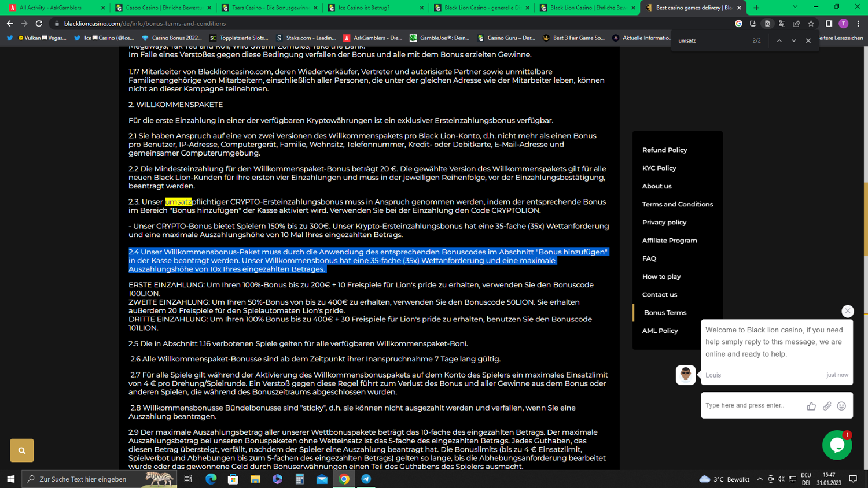
Task: Dismiss the Louis chat welcome popup
Action: 847,311
